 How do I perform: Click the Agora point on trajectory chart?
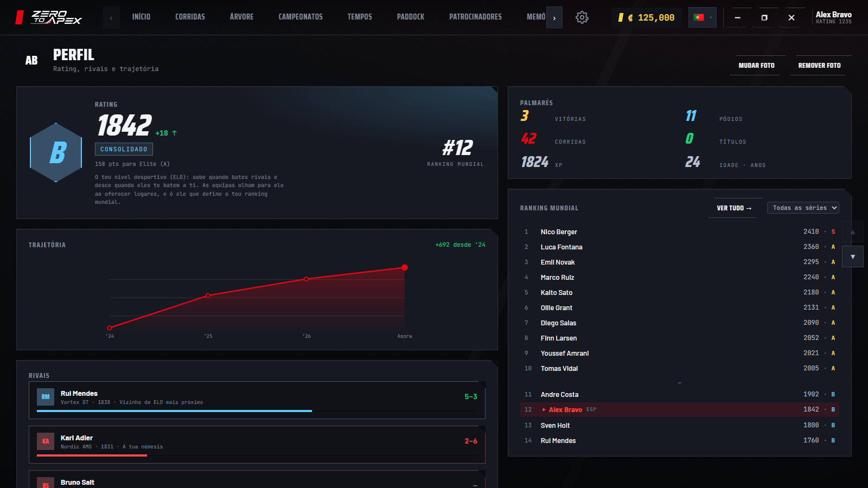(405, 267)
